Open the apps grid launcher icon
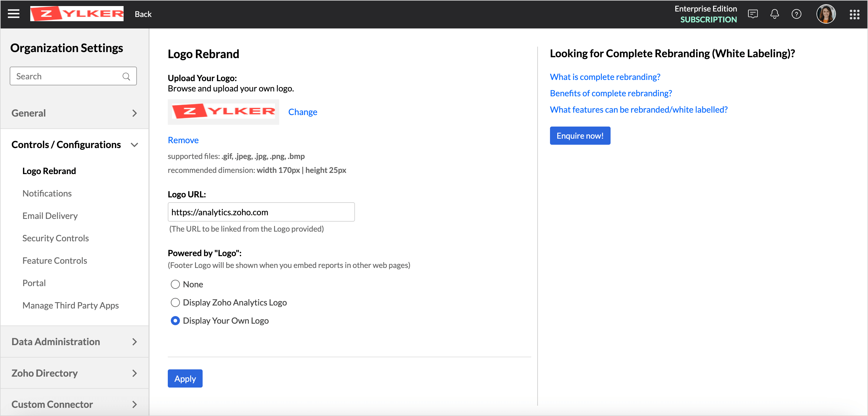 [x=854, y=14]
